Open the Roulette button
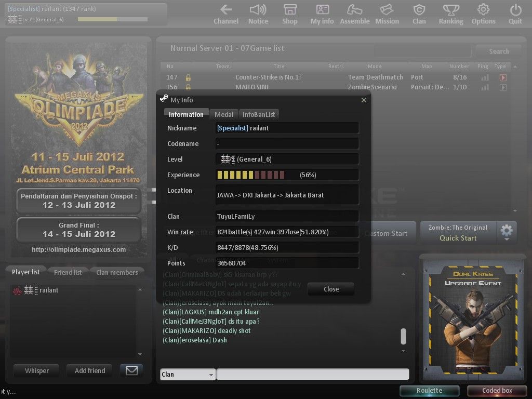 pyautogui.click(x=429, y=391)
